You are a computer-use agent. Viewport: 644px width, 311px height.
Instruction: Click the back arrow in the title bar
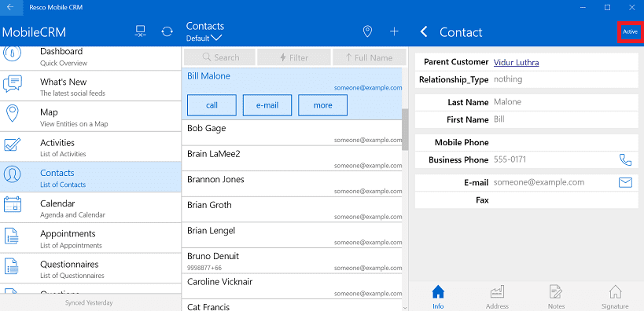pyautogui.click(x=10, y=7)
